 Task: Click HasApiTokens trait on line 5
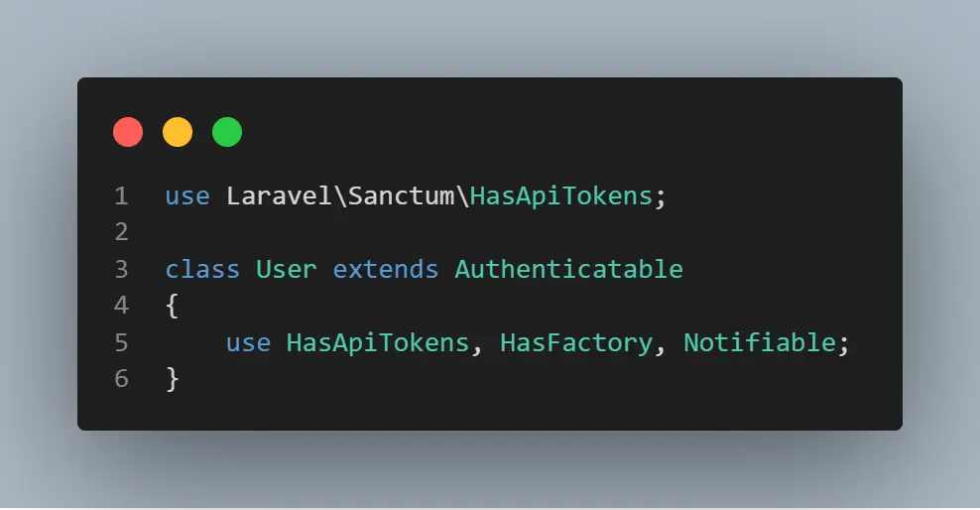378,342
